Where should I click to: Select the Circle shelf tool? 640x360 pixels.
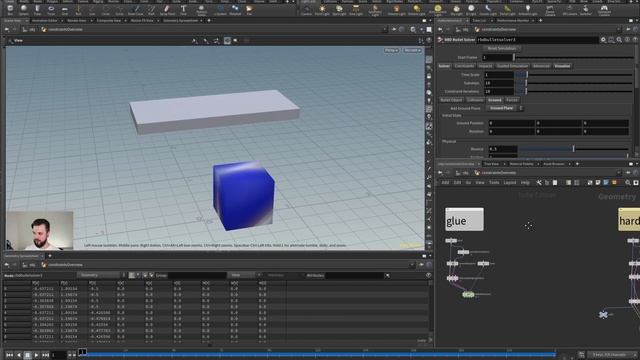coord(106,10)
